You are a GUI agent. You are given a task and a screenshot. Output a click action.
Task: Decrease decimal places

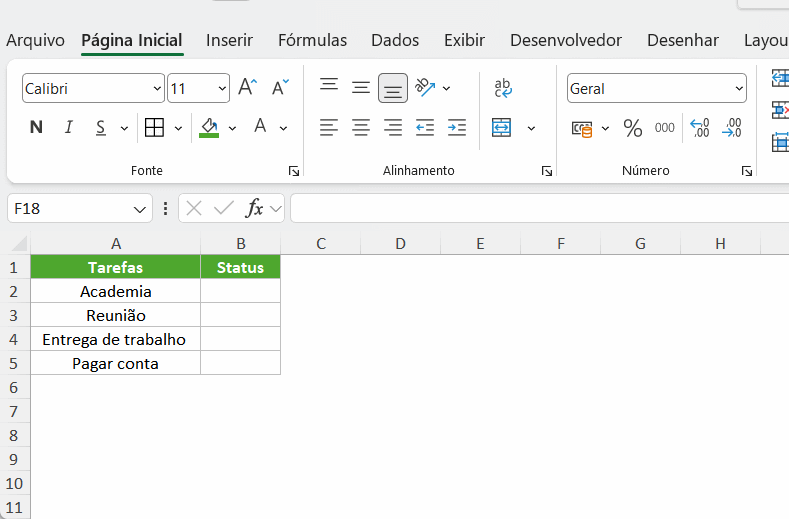[732, 128]
